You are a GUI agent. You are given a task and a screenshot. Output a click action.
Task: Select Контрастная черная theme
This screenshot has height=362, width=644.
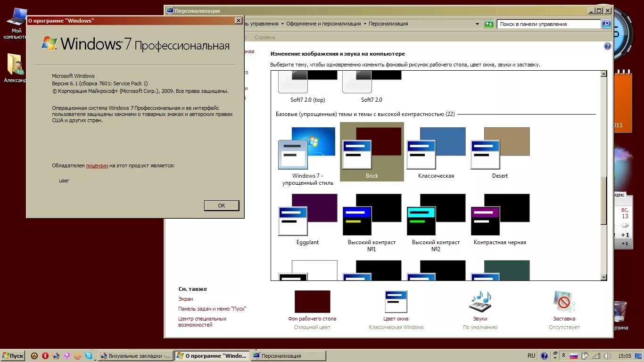(500, 219)
